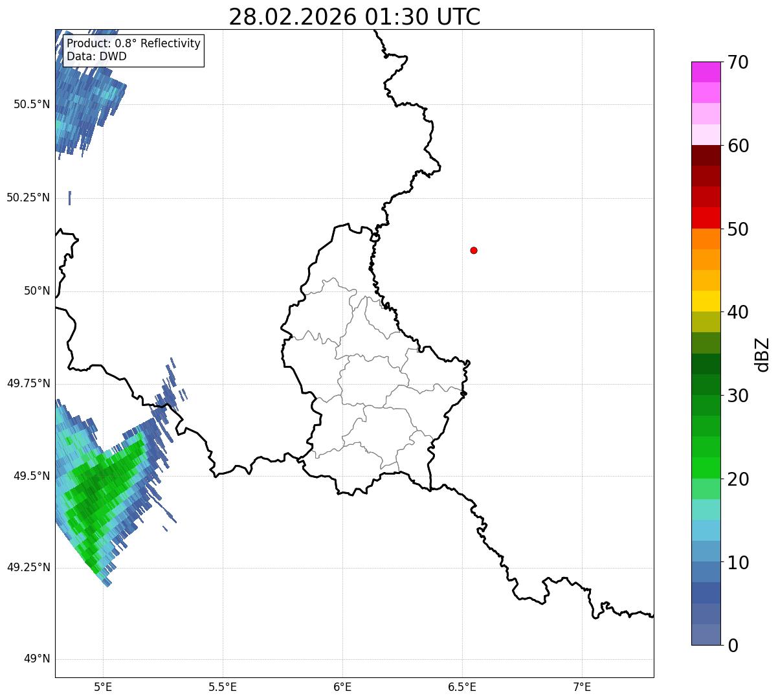Pick the magenta top colorbar swatch
The width and height of the screenshot is (778, 700).
(x=706, y=72)
